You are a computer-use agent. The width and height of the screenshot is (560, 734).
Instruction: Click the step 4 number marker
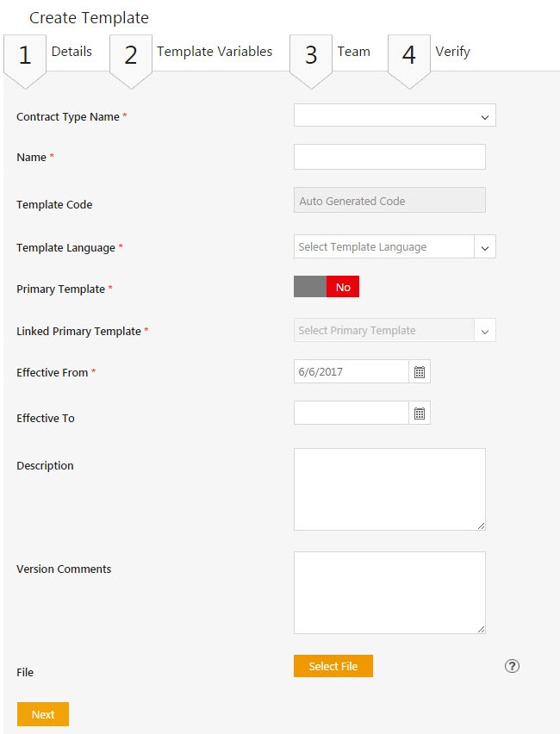click(x=409, y=56)
